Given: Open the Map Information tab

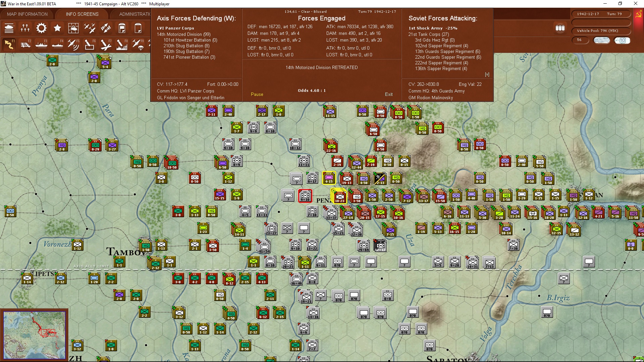Looking at the screenshot, I should 27,14.
